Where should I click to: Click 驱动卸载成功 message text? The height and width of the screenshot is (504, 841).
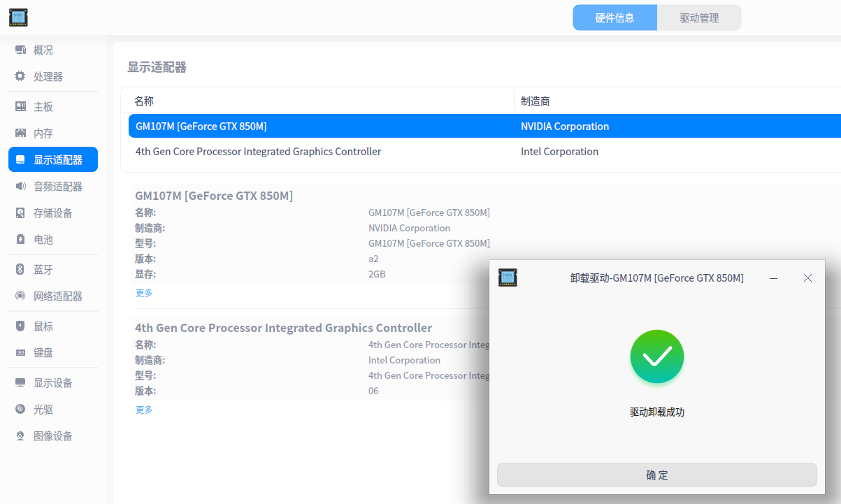pyautogui.click(x=657, y=412)
